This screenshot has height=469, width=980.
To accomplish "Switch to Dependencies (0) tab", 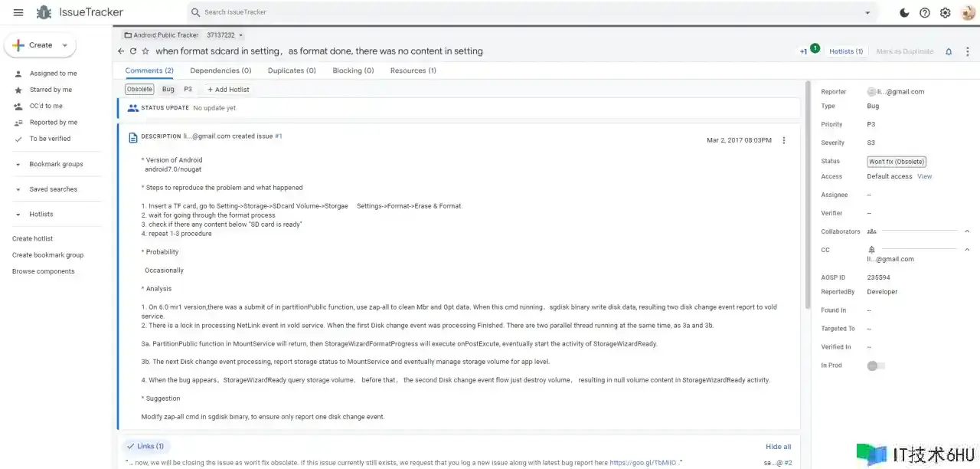I will tap(220, 71).
